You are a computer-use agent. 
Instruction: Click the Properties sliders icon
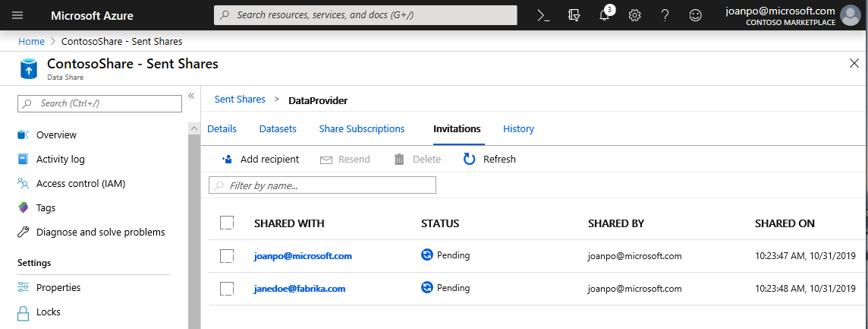click(x=24, y=287)
